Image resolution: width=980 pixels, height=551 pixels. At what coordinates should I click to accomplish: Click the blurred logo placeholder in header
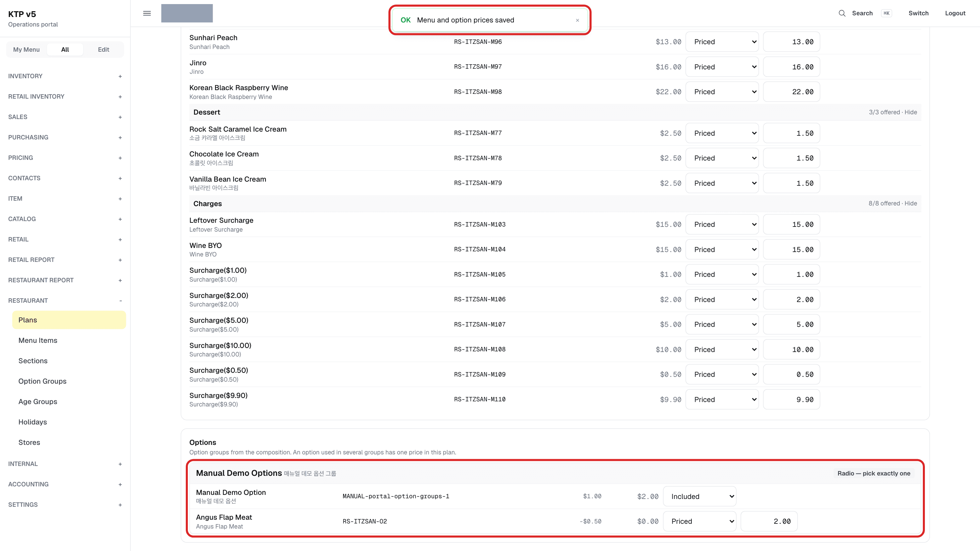pos(187,13)
